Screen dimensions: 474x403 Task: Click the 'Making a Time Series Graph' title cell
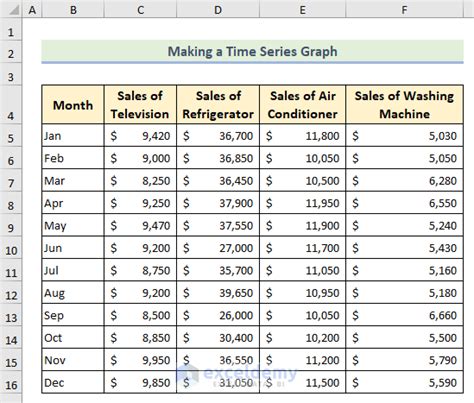[252, 51]
